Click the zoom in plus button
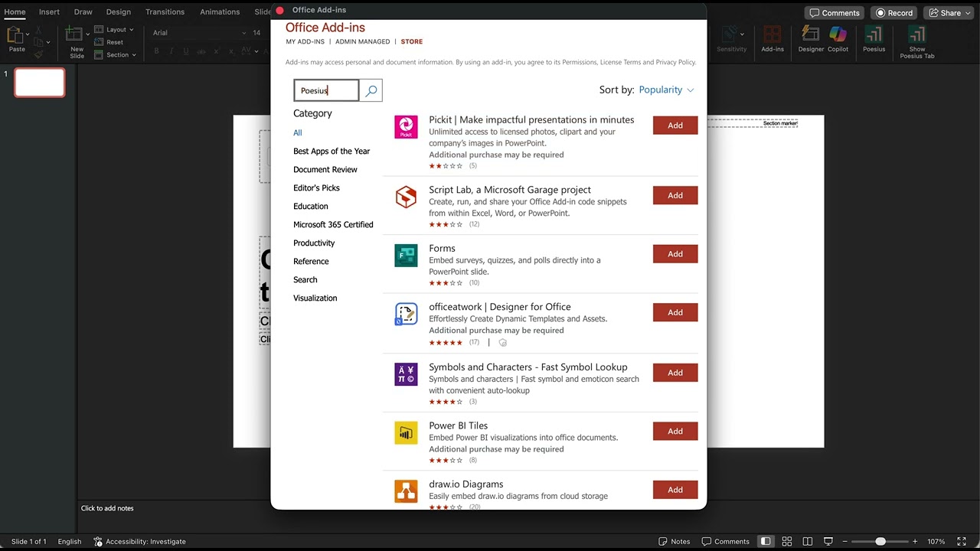 [915, 541]
